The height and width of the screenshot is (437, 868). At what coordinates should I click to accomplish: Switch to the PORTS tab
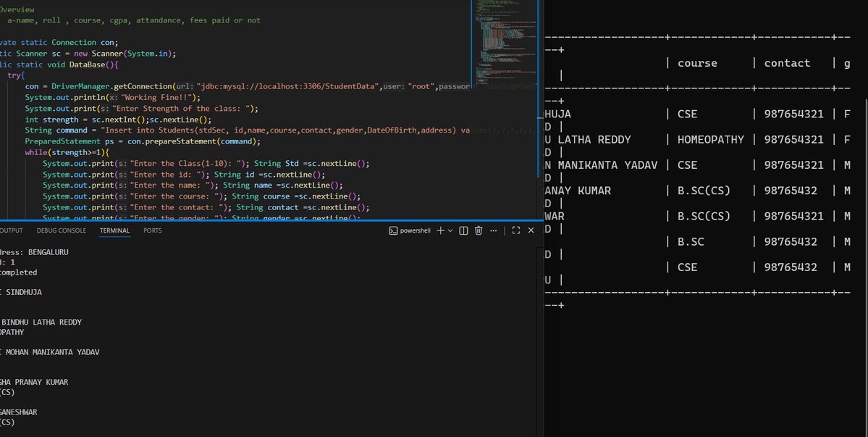pos(151,230)
